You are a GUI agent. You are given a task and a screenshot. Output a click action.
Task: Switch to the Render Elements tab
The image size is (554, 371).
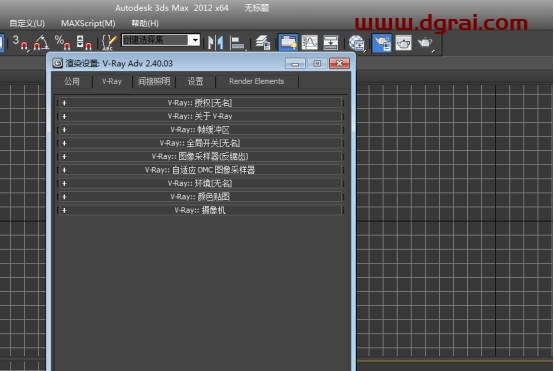coord(256,81)
